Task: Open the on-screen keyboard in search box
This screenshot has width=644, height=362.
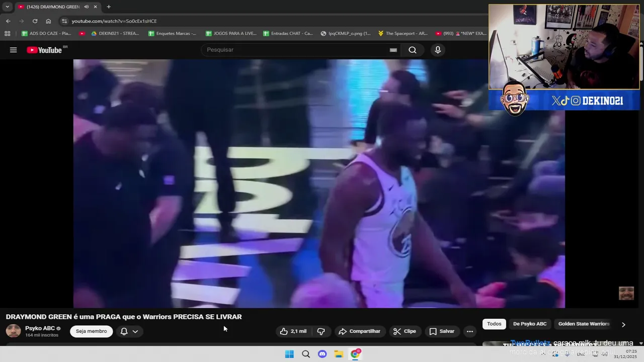Action: 393,50
